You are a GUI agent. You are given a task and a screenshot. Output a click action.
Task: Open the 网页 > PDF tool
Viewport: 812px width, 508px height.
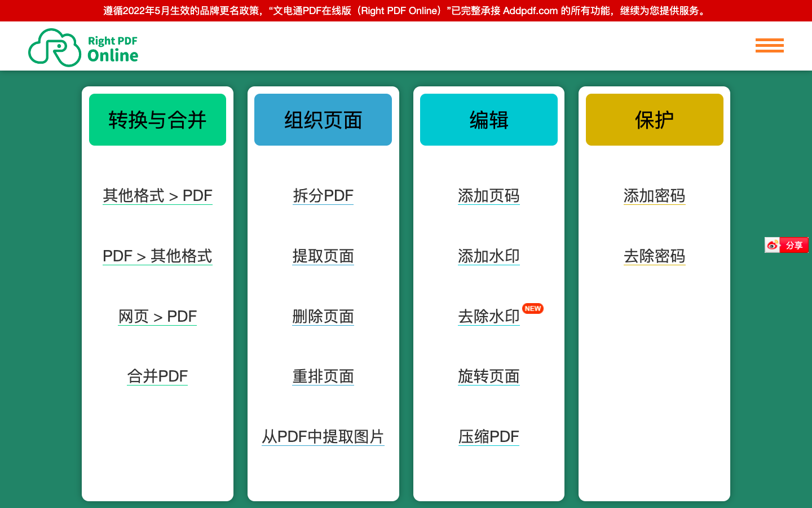157,317
